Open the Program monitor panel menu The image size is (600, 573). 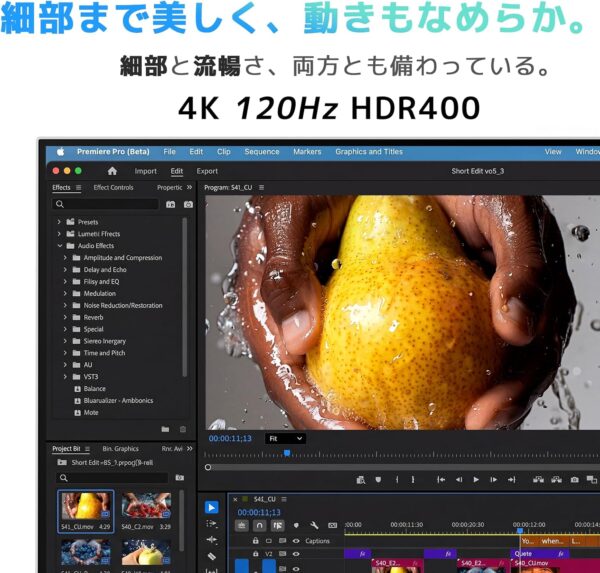261,188
